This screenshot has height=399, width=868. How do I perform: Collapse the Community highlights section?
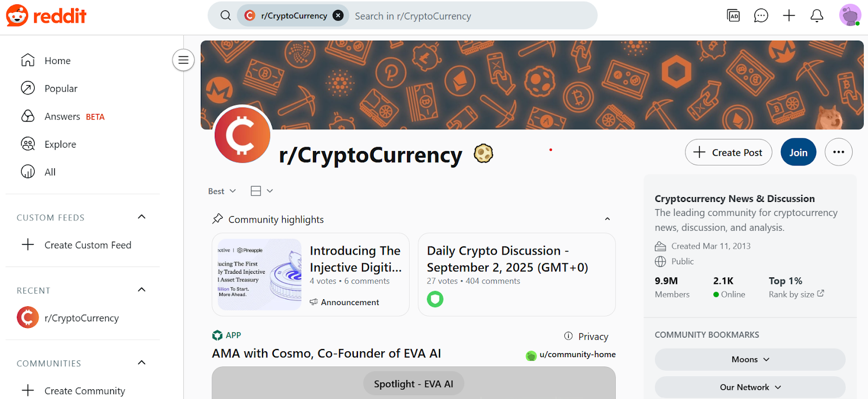pyautogui.click(x=607, y=219)
